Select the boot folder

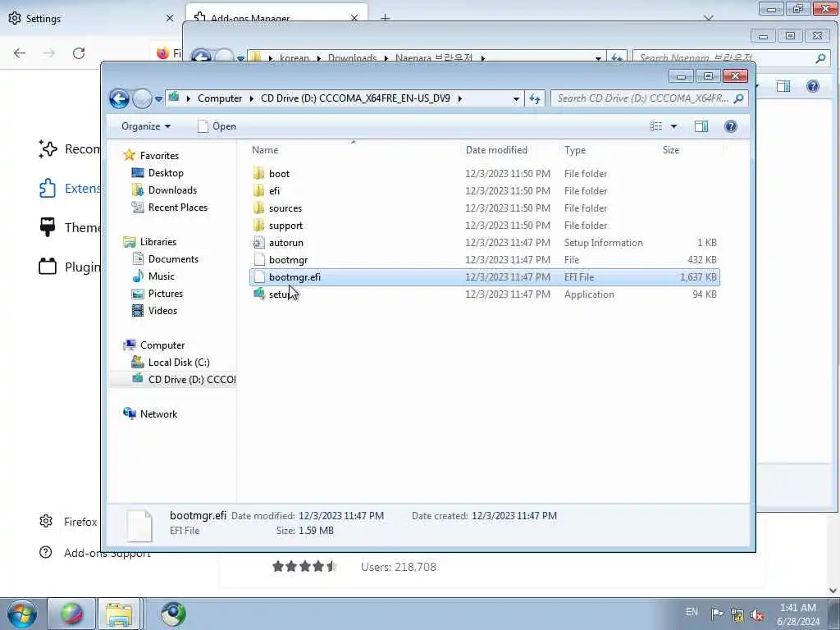coord(279,174)
